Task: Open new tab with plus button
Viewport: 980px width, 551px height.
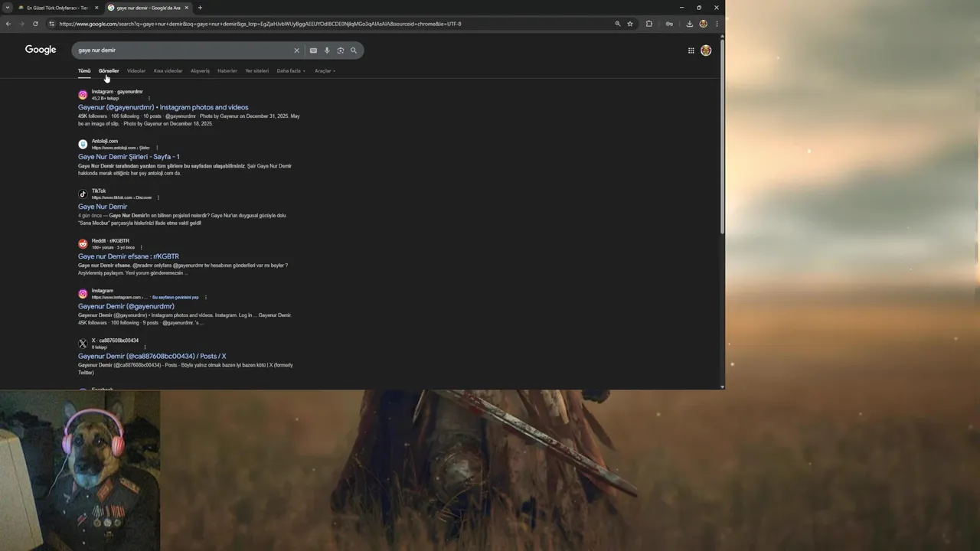Action: [x=200, y=8]
